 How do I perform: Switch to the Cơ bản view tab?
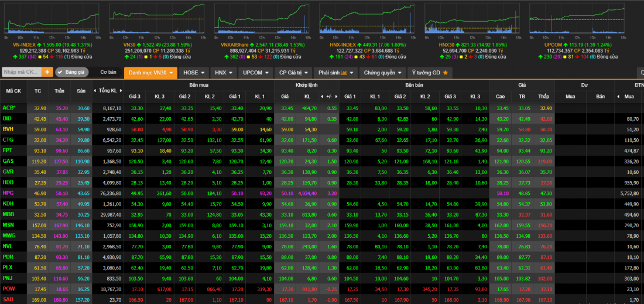click(x=108, y=73)
